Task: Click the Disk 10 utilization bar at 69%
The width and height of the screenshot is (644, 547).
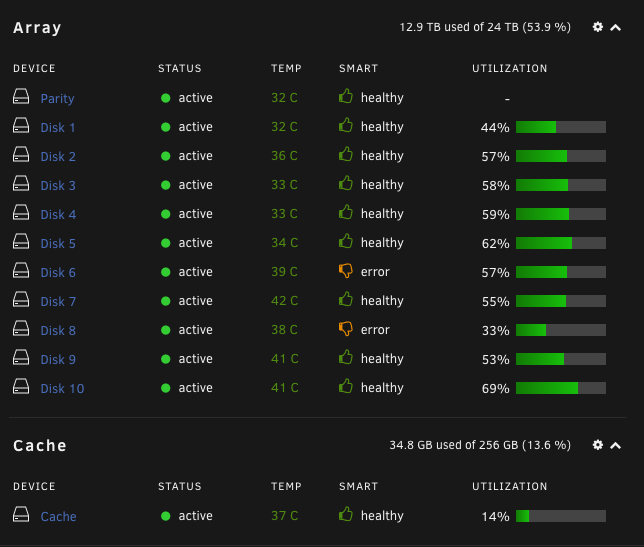Action: pyautogui.click(x=561, y=388)
